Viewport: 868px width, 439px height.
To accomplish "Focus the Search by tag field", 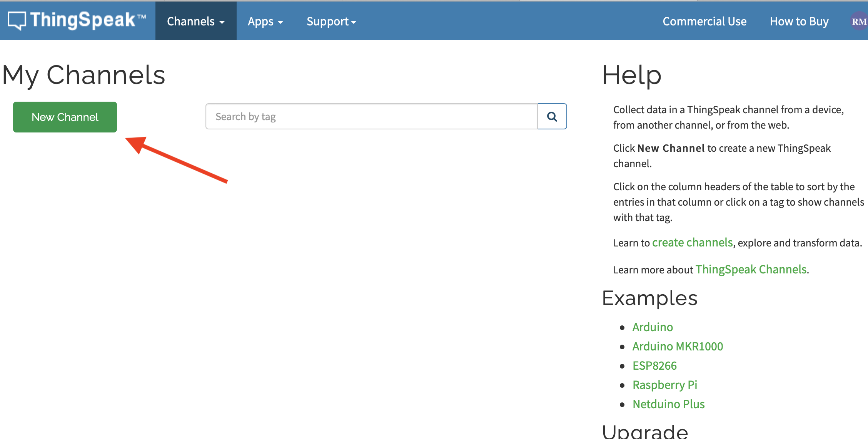I will click(x=371, y=116).
